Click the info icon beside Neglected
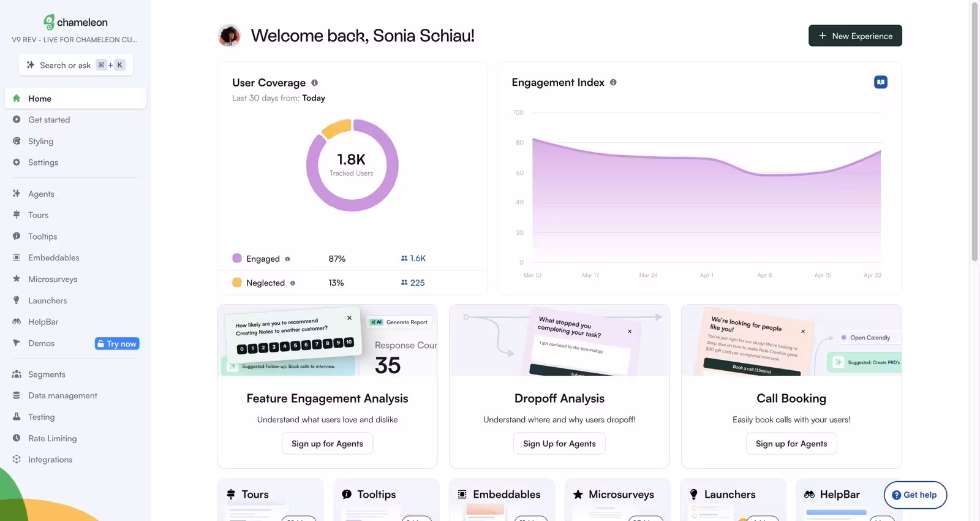980x521 pixels. (x=293, y=283)
